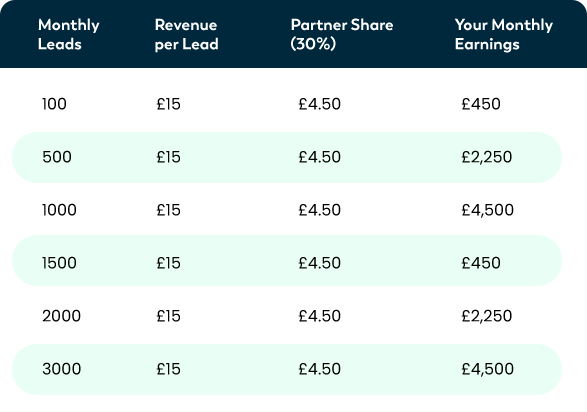Click the 1500 monthly leads cell

(x=59, y=263)
